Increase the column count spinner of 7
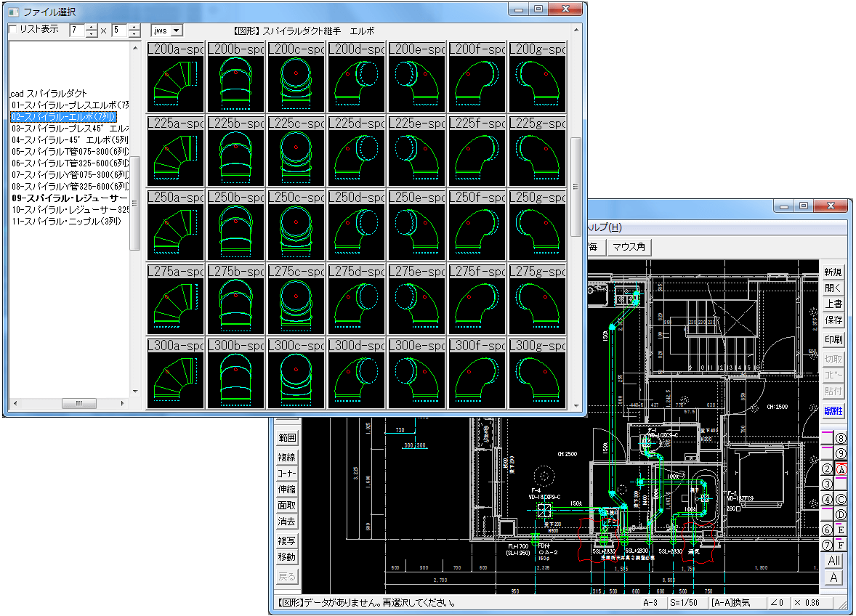Image resolution: width=856 pixels, height=616 pixels. (x=92, y=28)
